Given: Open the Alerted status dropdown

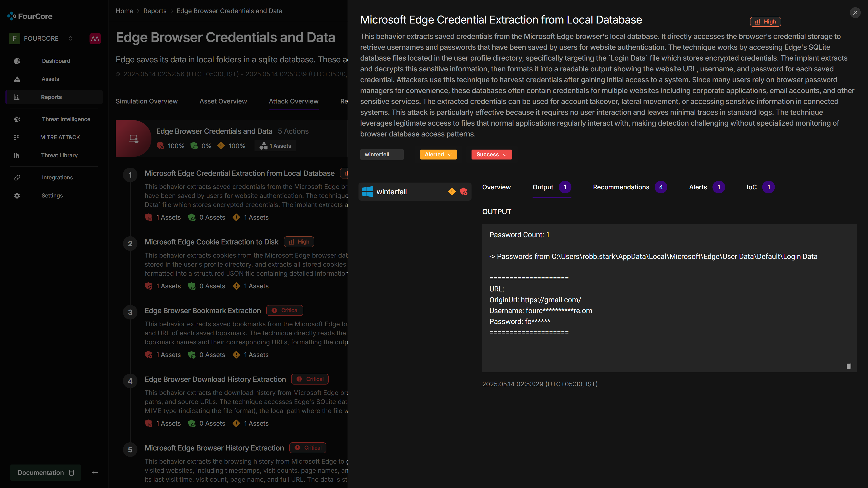Looking at the screenshot, I should point(438,155).
